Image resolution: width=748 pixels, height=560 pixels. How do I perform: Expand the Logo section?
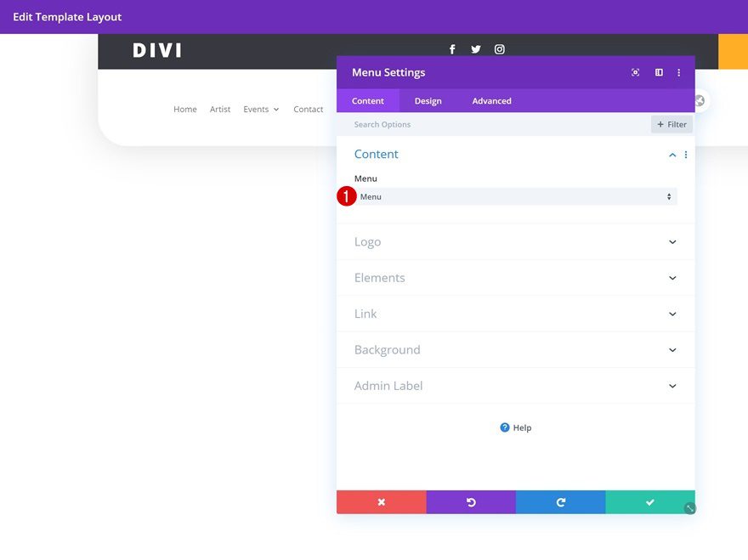coord(516,242)
